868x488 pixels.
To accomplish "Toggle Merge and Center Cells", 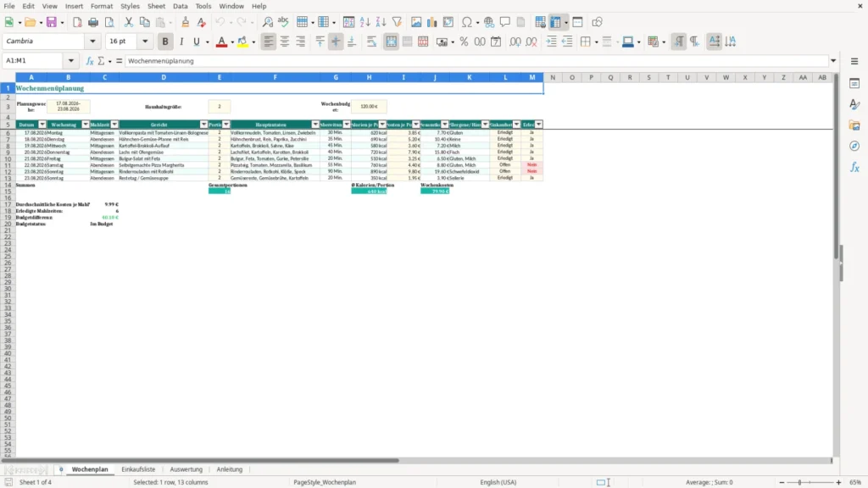I will pos(392,42).
